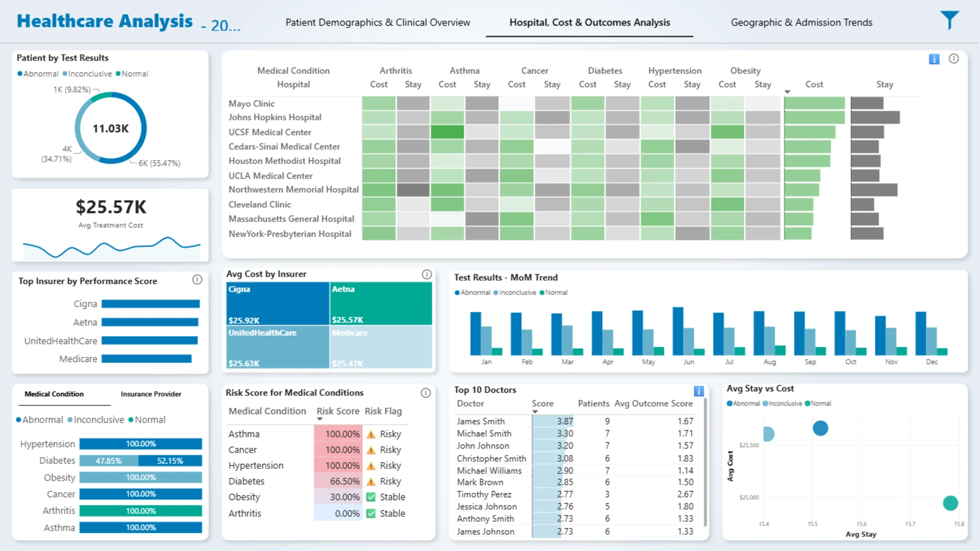Viewport: 980px width, 551px height.
Task: Click sort arrow under Risk Score column
Action: tap(320, 419)
